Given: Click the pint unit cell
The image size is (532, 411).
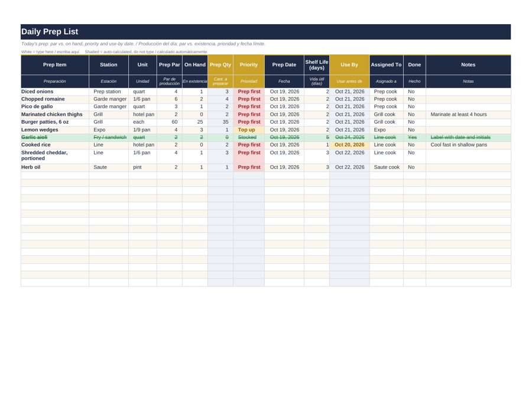Looking at the screenshot, I should pyautogui.click(x=142, y=167).
